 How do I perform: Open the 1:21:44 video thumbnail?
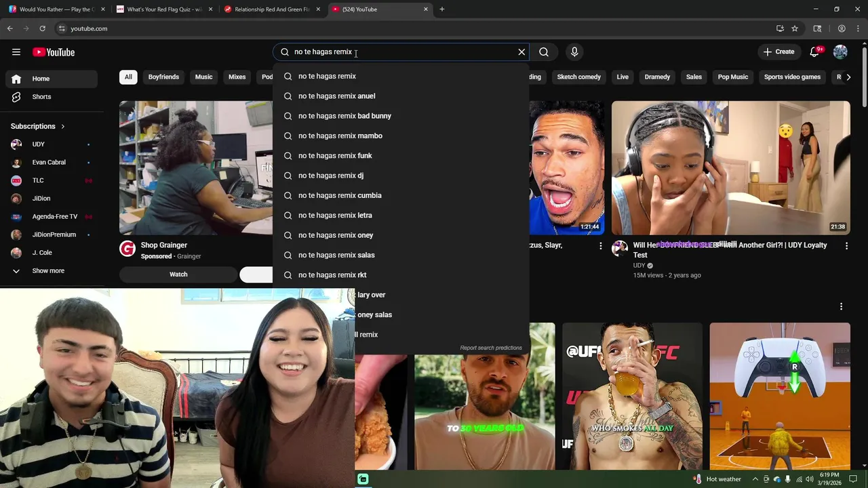click(x=567, y=167)
